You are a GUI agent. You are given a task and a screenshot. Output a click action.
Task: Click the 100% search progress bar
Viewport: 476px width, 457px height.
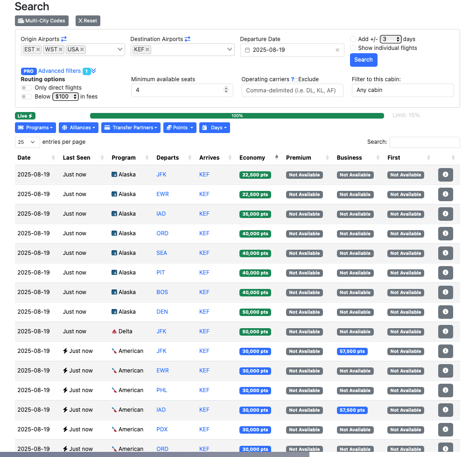tap(237, 116)
